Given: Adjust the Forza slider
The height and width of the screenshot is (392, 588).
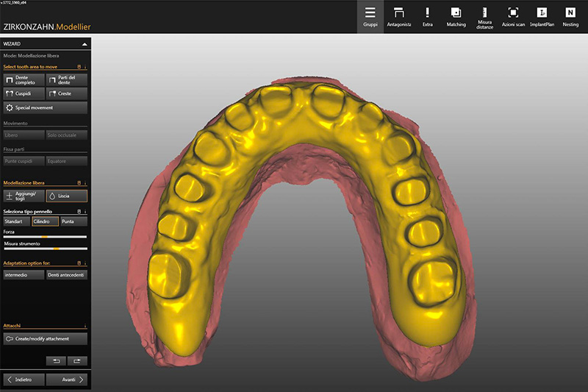Looking at the screenshot, I should (44, 237).
